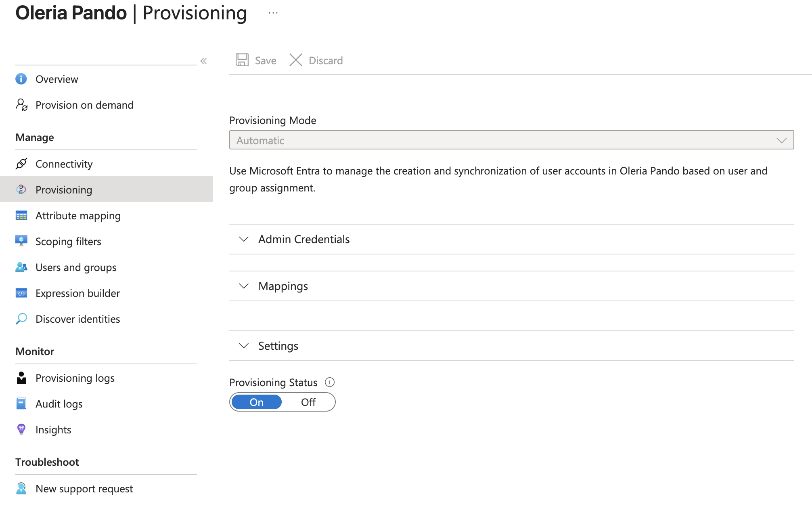Click the Save button label
Screen dimensions: 812x517
coord(266,61)
